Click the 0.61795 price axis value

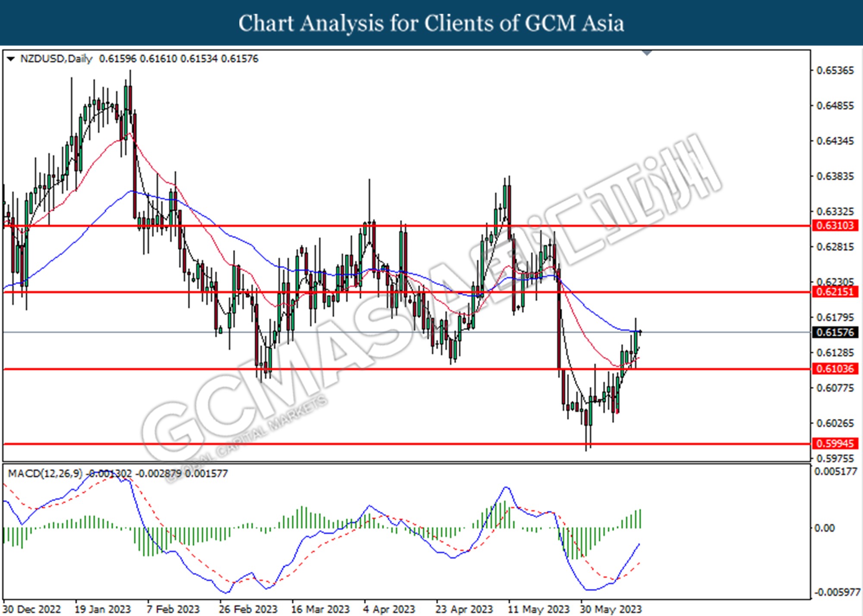835,317
